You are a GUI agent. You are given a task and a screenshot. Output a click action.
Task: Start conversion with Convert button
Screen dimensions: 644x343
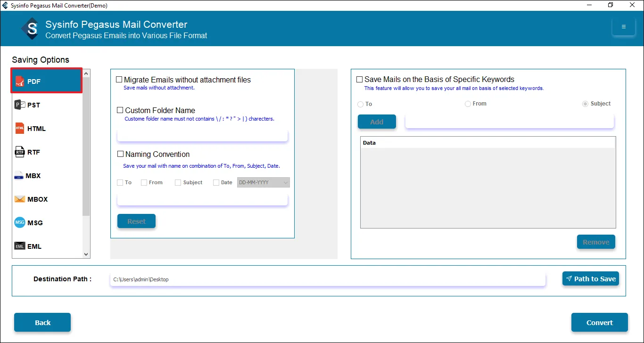pyautogui.click(x=600, y=322)
